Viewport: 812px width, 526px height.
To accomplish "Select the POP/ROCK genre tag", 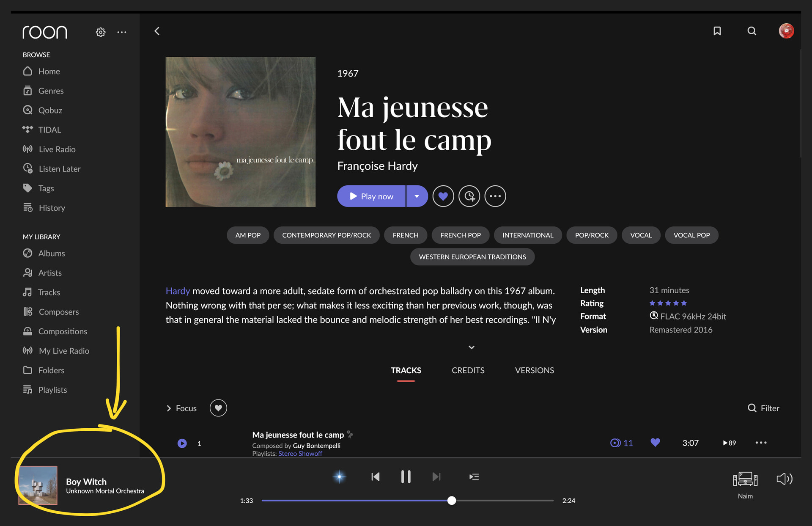I will pos(592,235).
